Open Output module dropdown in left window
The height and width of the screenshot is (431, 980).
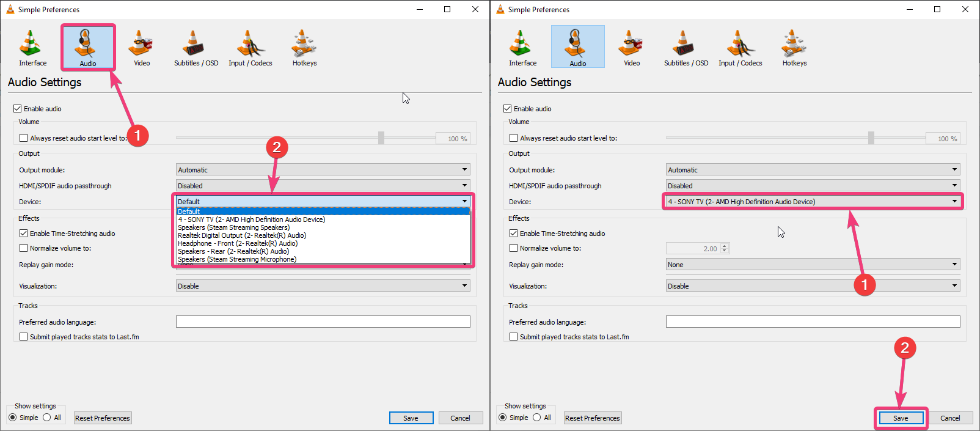pyautogui.click(x=323, y=170)
